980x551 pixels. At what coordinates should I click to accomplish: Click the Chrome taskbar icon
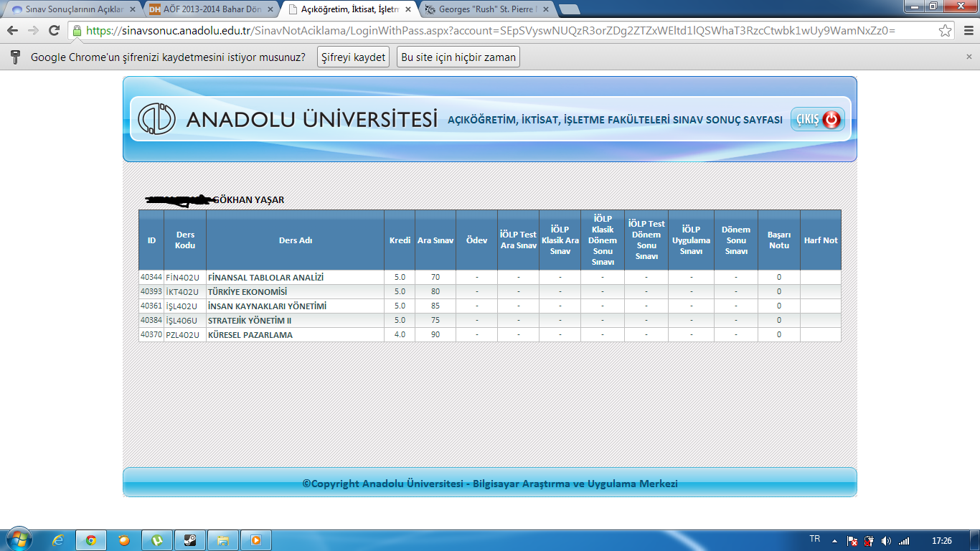[91, 540]
